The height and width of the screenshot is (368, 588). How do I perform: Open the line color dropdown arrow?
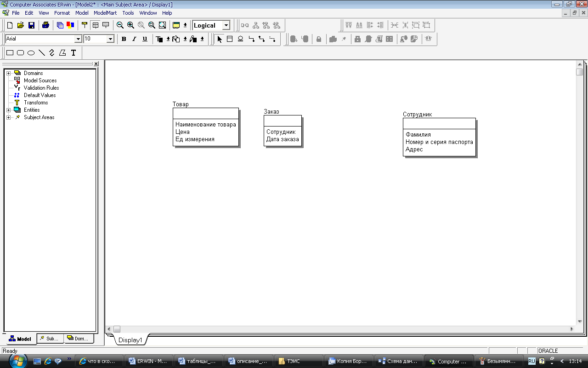pos(202,39)
